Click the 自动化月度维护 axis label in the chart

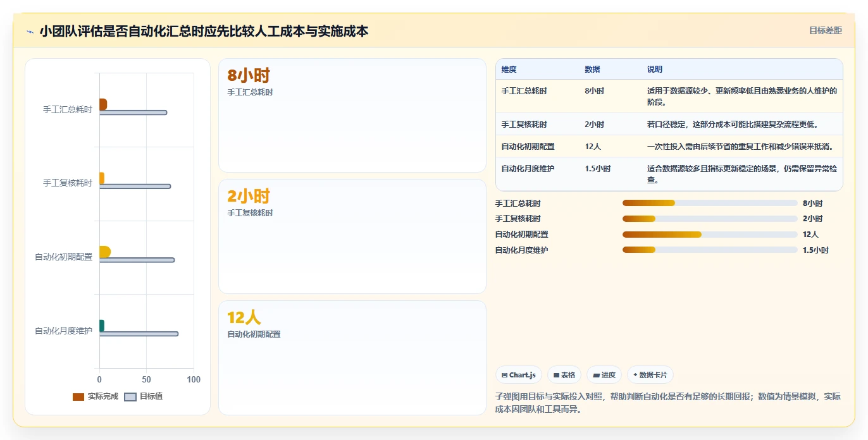63,331
